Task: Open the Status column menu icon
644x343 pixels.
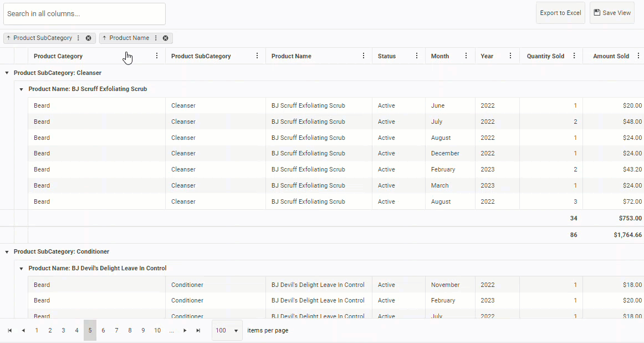Action: (417, 56)
